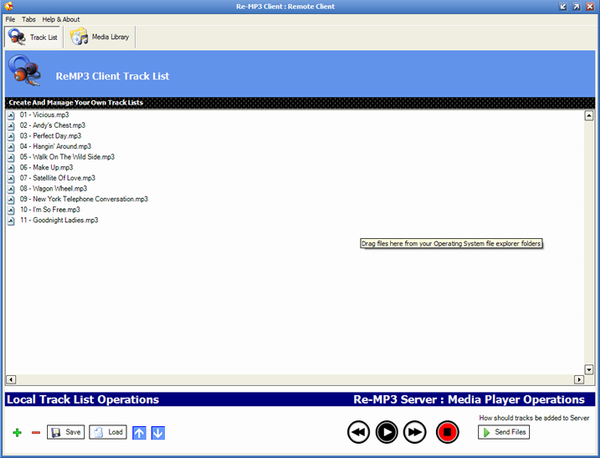Click the file icon beside 08 - Wagon Wheel.mp3
The width and height of the screenshot is (600, 458).
pos(11,189)
